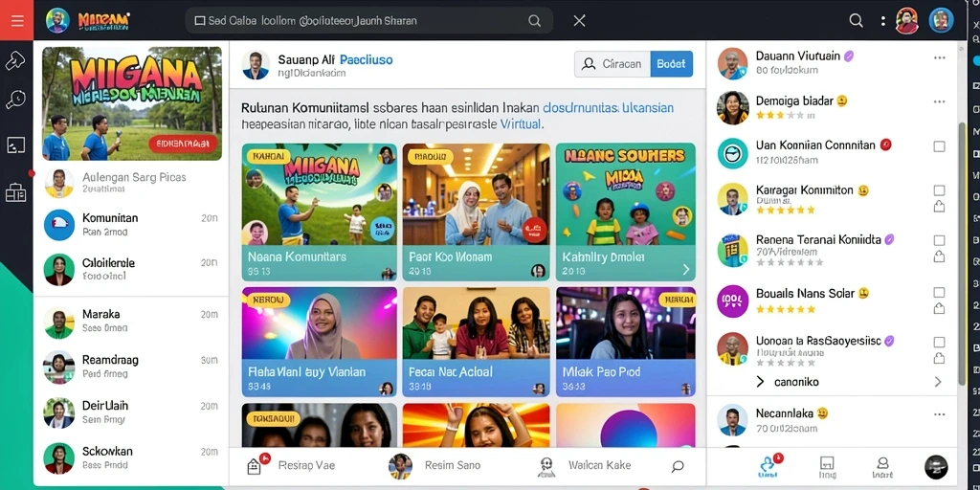The height and width of the screenshot is (490, 980).
Task: Open the Fecal Nac Acloal card
Action: pyautogui.click(x=477, y=342)
